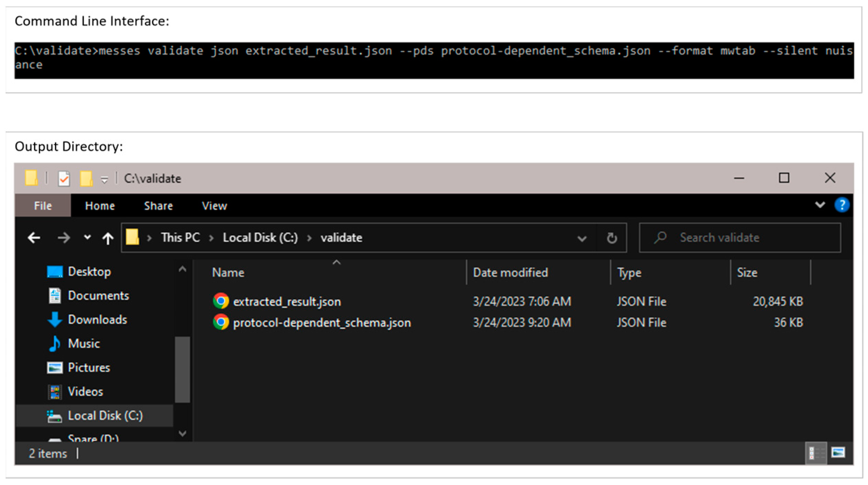
Task: Expand the ribbon using the chevron
Action: (x=819, y=205)
